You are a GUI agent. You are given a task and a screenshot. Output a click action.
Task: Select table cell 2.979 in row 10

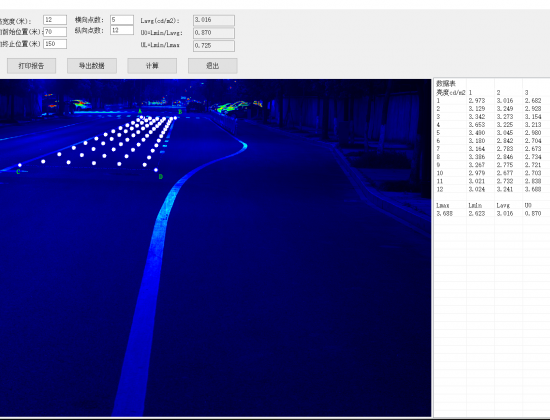point(477,173)
